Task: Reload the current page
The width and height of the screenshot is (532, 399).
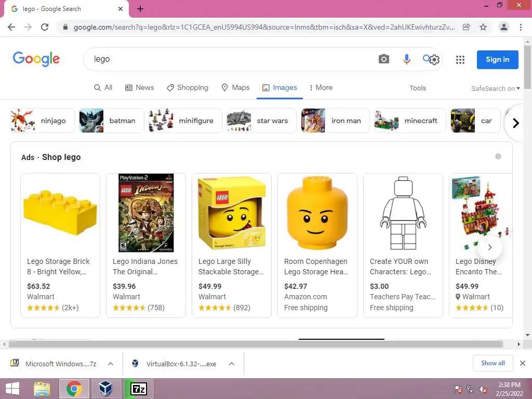Action: point(45,27)
